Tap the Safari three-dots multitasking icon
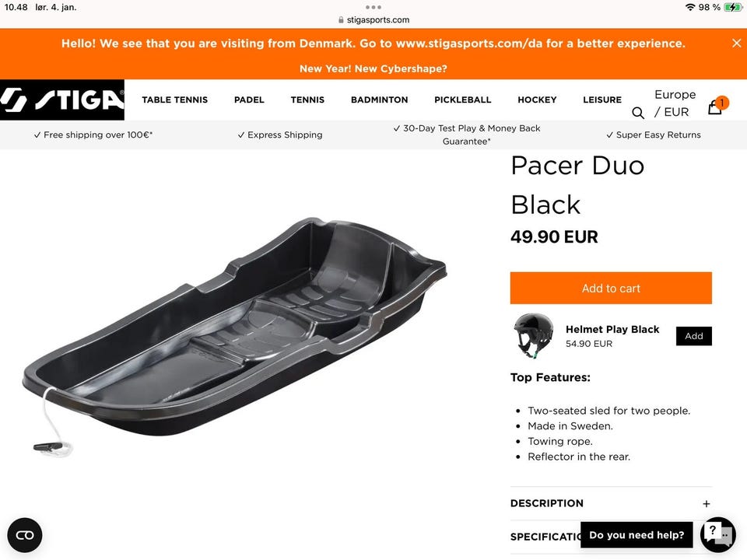The width and height of the screenshot is (747, 560). point(373,7)
